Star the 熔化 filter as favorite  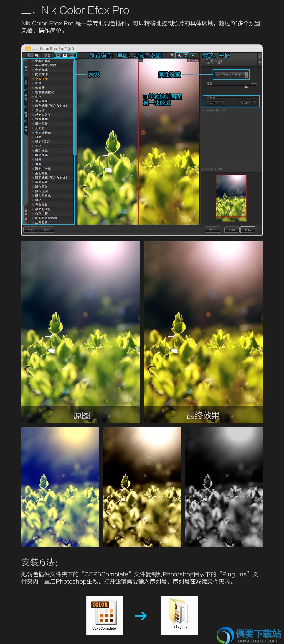coord(33,200)
